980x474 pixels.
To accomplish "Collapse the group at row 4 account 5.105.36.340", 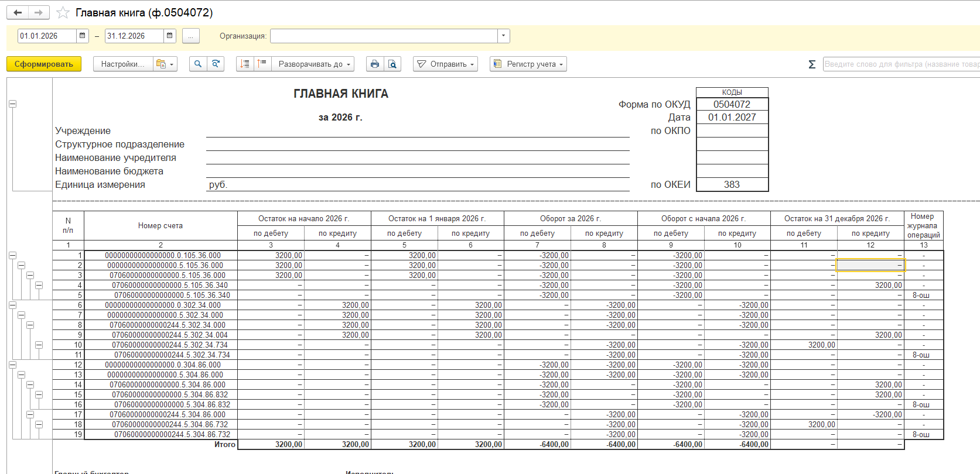I will point(39,285).
